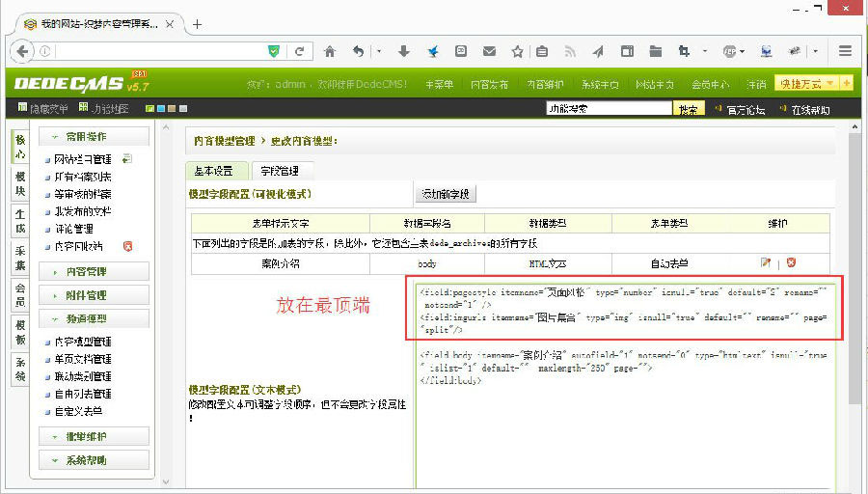Click the green icon beside 网站栏目管理
The width and height of the screenshot is (868, 494).
(126, 158)
